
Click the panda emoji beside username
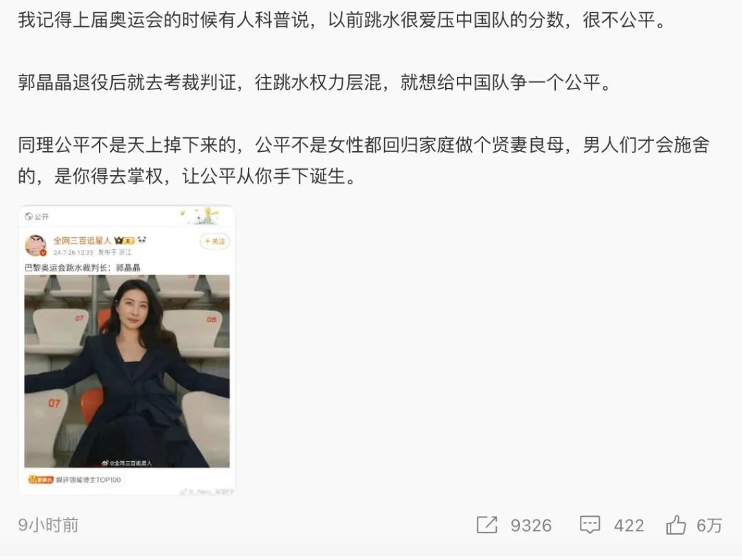click(142, 240)
